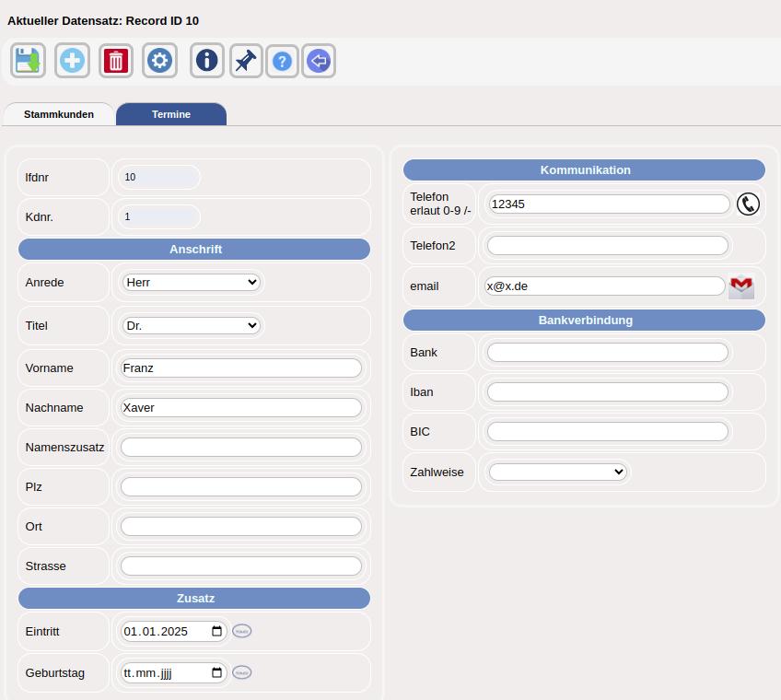The width and height of the screenshot is (781, 700).
Task: Go back with the left arrow icon
Action: pyautogui.click(x=319, y=61)
